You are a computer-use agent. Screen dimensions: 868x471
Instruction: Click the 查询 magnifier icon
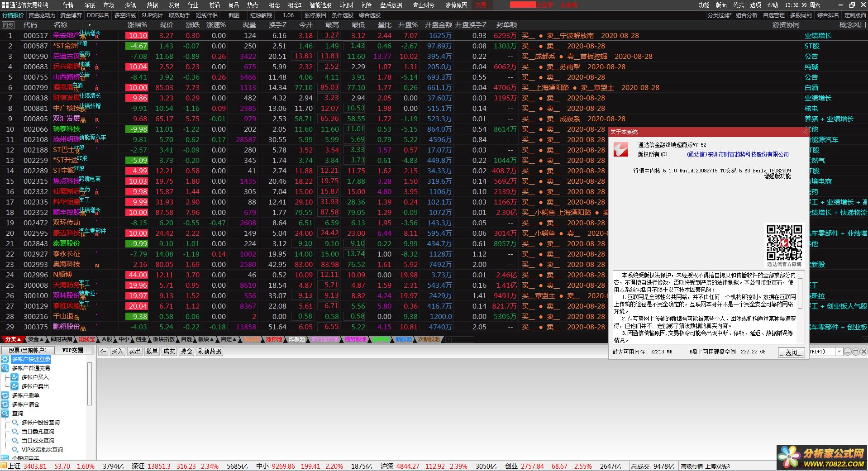pos(5,413)
